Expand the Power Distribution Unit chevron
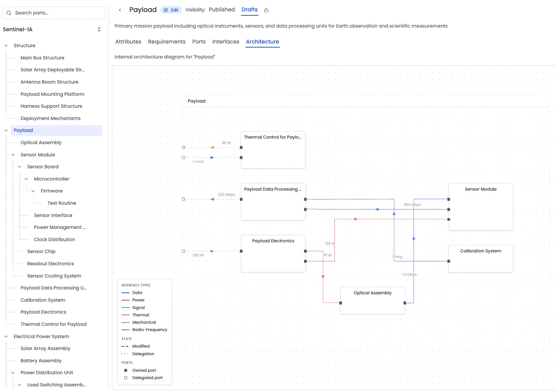 tap(13, 373)
